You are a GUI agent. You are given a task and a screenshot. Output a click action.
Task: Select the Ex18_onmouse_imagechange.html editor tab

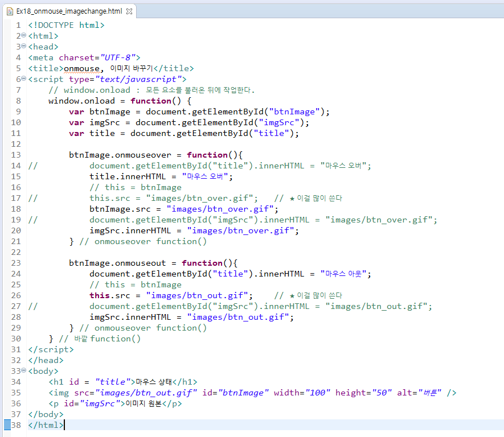[x=69, y=11]
